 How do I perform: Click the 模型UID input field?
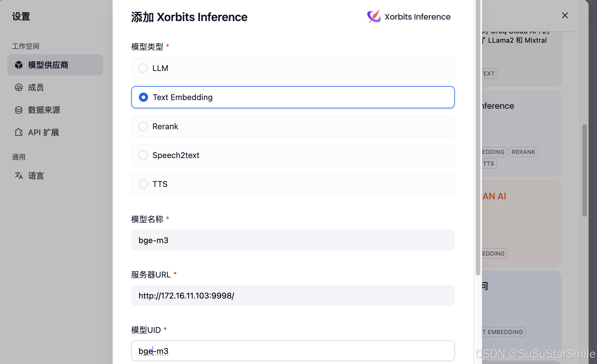(x=293, y=351)
